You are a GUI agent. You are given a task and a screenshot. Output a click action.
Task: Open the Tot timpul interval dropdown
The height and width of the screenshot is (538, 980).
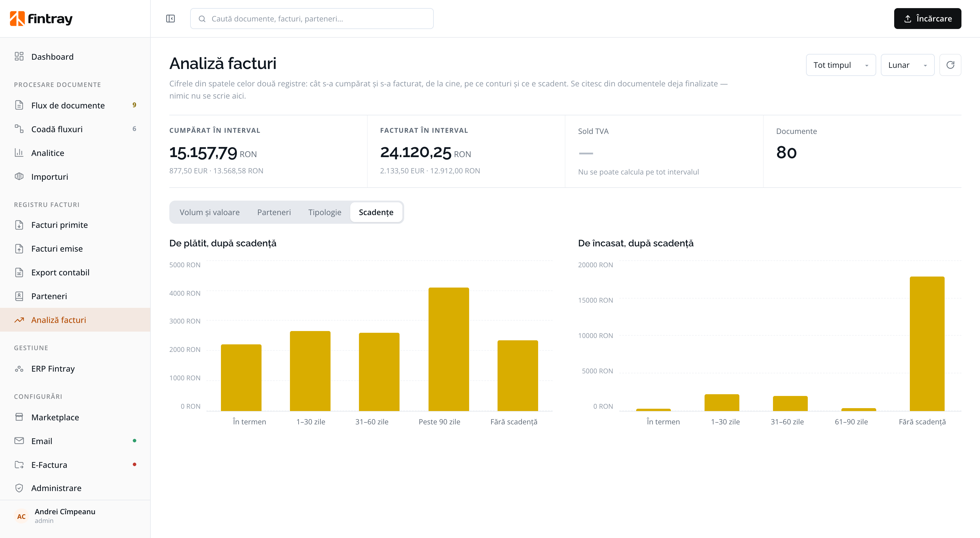(x=841, y=65)
